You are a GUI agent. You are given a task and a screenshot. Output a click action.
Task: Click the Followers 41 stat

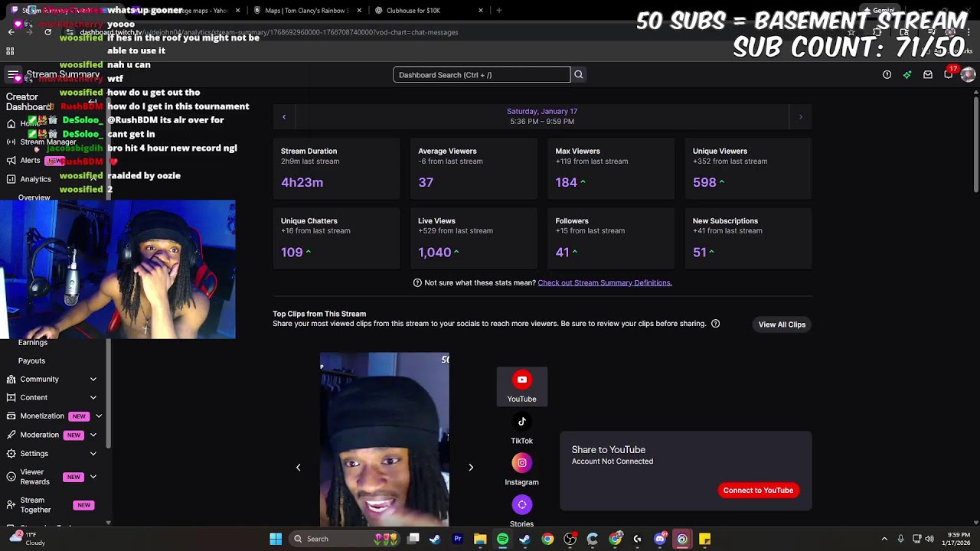point(611,238)
